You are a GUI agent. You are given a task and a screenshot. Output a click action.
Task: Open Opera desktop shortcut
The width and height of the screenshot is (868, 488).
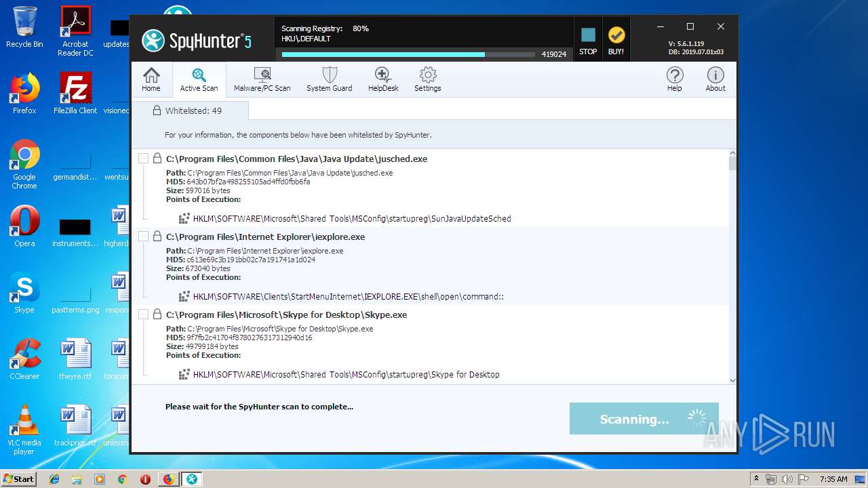click(24, 226)
